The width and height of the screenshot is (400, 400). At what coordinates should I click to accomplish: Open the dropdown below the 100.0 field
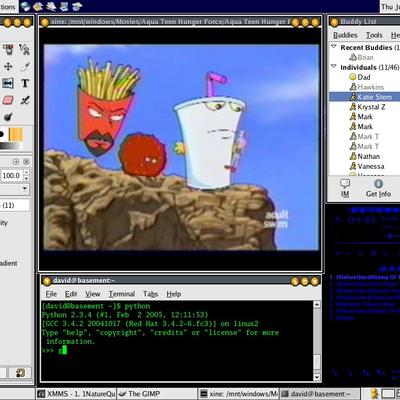pyautogui.click(x=25, y=188)
